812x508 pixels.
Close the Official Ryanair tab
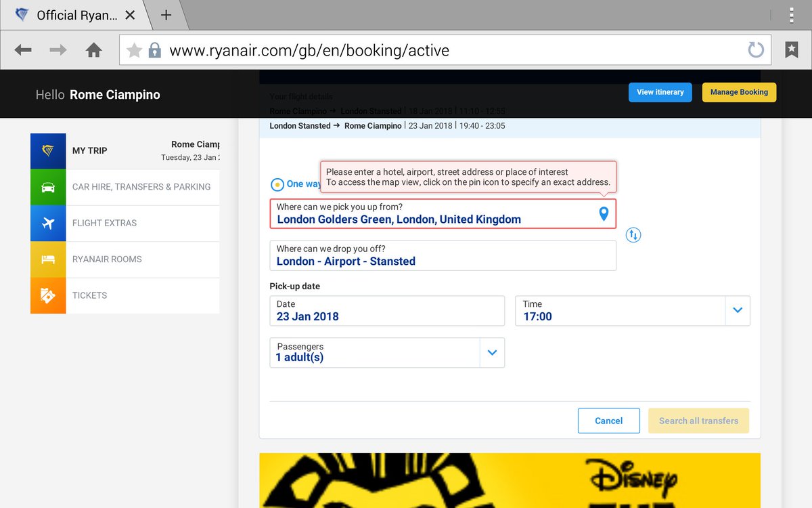pos(131,15)
